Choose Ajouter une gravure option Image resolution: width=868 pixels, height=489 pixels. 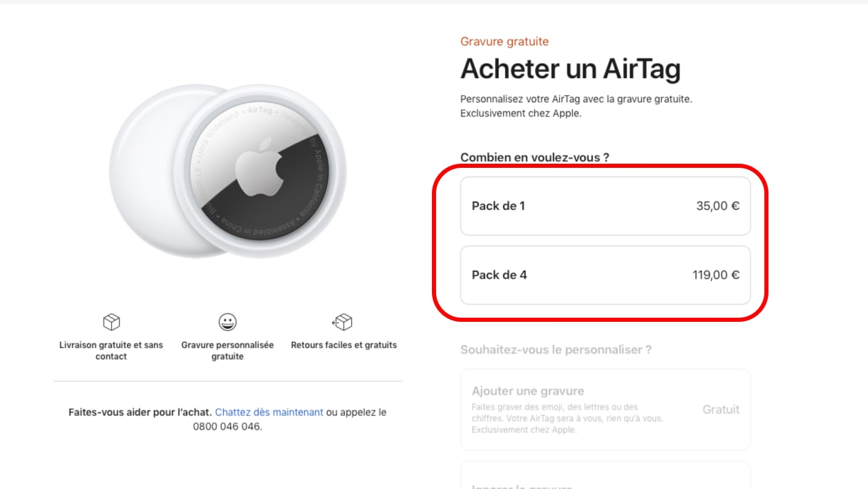(605, 410)
